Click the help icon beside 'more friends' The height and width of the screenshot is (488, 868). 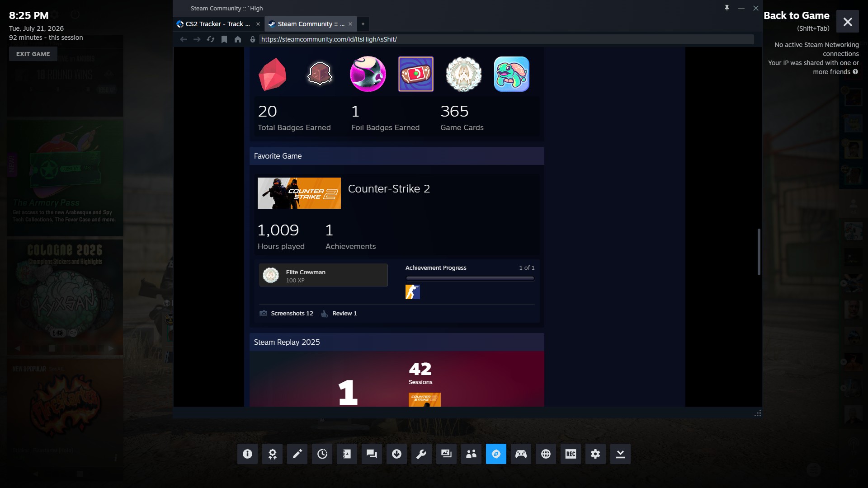coord(855,72)
